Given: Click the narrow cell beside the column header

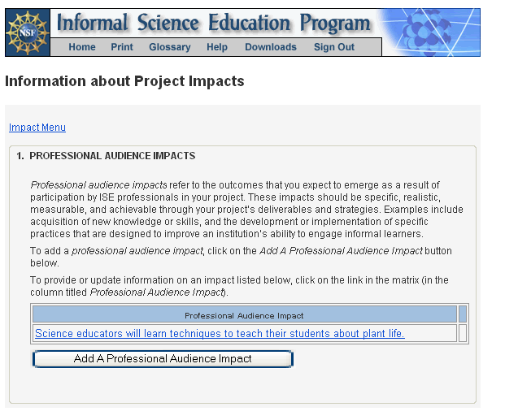Looking at the screenshot, I should click(x=463, y=315).
